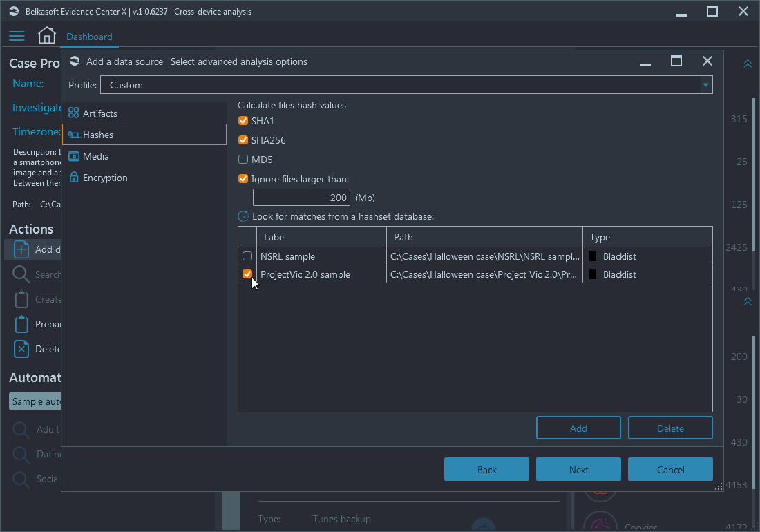Open the Profile dropdown showing Custom

pyautogui.click(x=406, y=85)
